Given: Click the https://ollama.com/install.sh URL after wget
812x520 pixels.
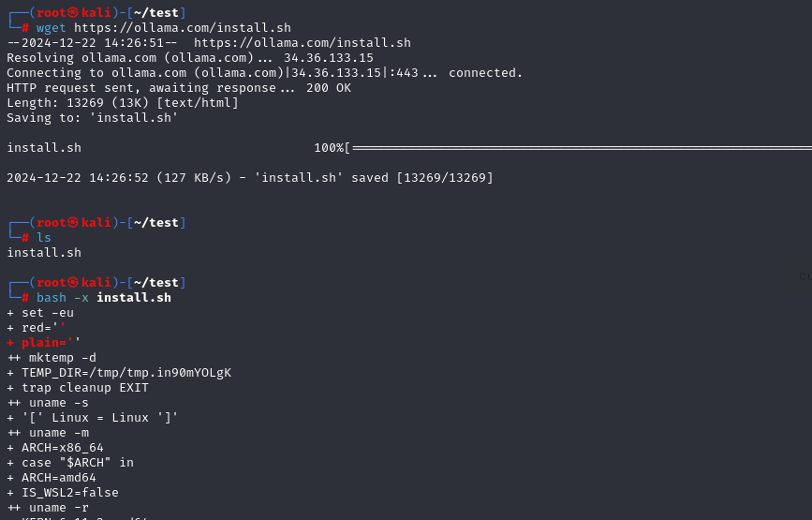Looking at the screenshot, I should click(x=183, y=27).
